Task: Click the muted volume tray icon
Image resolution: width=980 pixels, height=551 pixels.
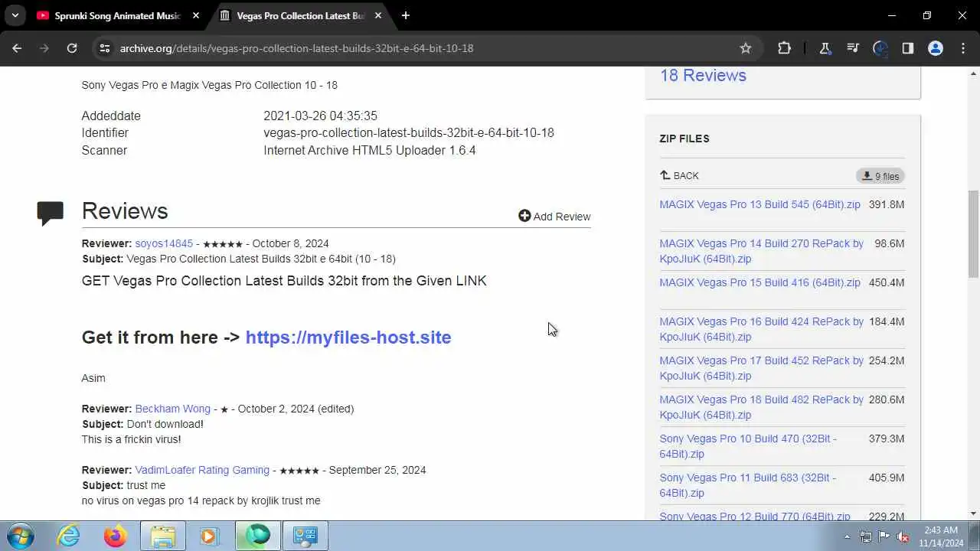Action: (x=903, y=536)
